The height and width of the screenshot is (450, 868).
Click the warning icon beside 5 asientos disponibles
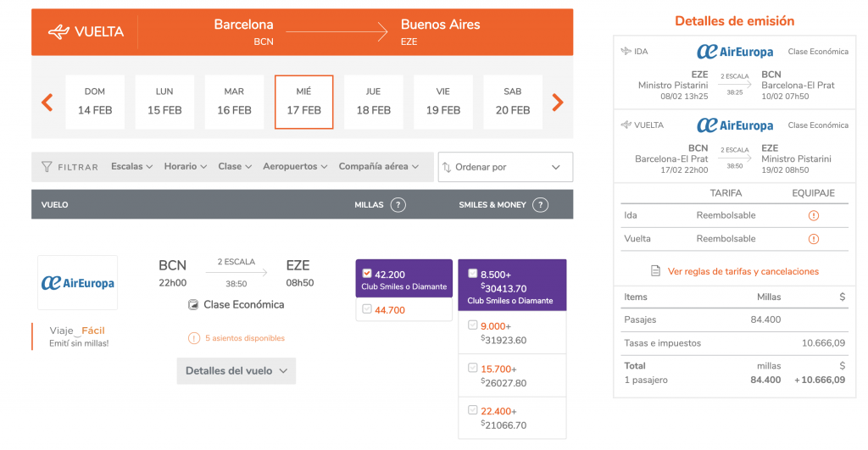tap(194, 337)
